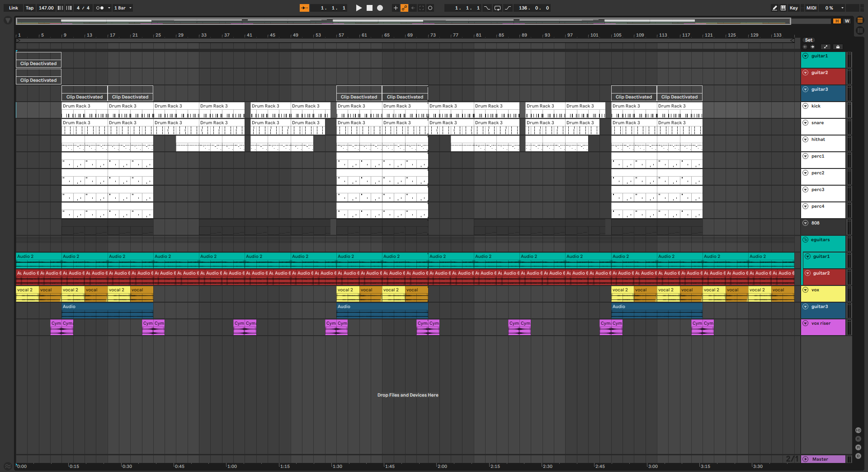Click the Capture MIDI icon
868x472 pixels.
click(421, 8)
